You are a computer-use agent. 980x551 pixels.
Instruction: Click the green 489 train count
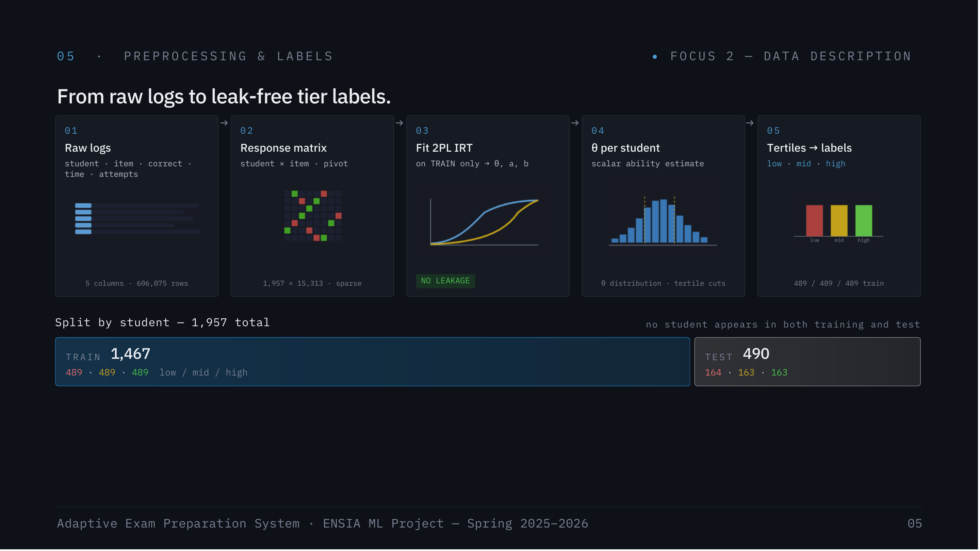click(141, 373)
